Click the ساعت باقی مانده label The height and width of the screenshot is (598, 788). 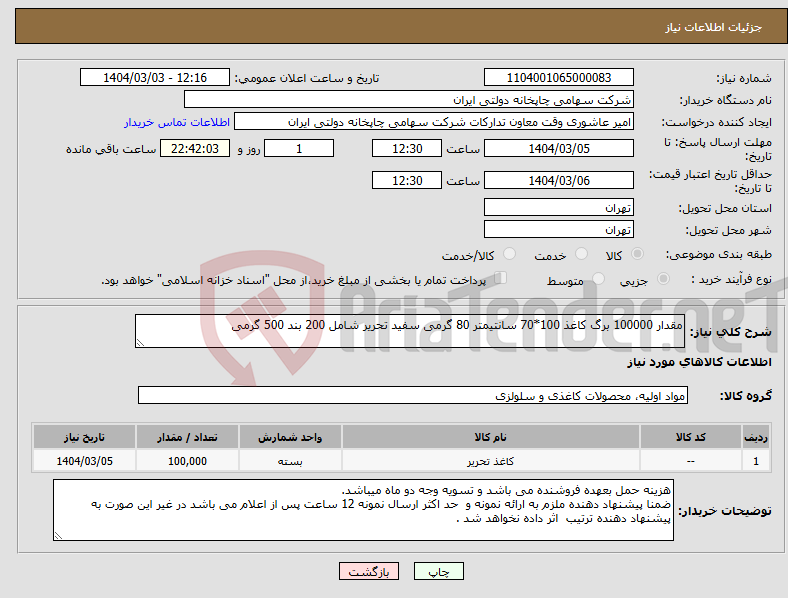coord(111,149)
